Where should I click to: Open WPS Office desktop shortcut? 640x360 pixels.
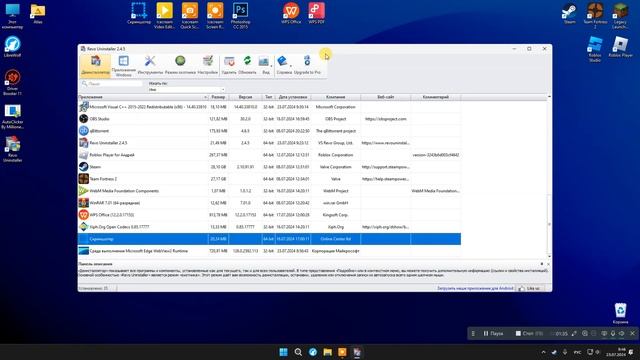coord(291,13)
